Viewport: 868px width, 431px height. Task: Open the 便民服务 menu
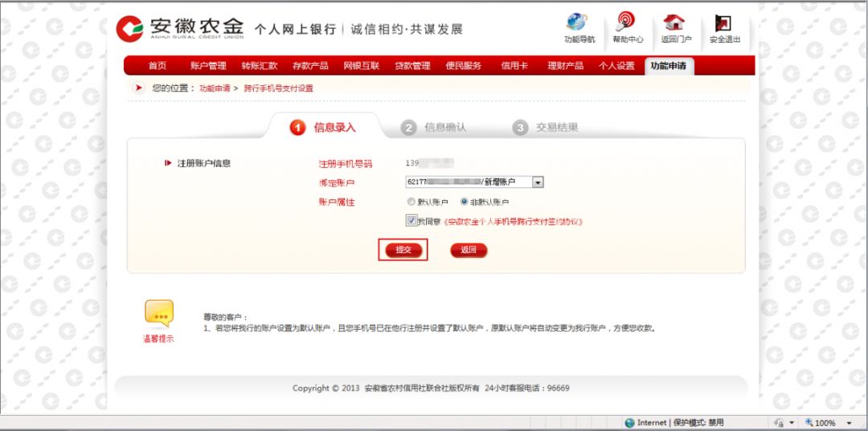[464, 66]
